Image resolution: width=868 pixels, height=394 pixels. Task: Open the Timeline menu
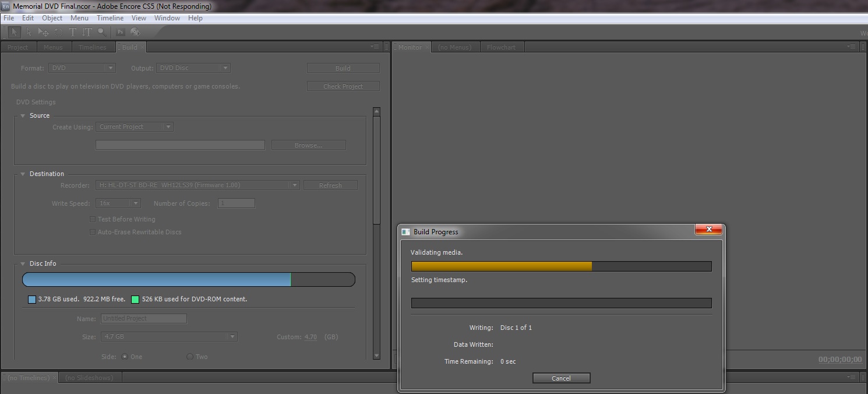pyautogui.click(x=110, y=18)
